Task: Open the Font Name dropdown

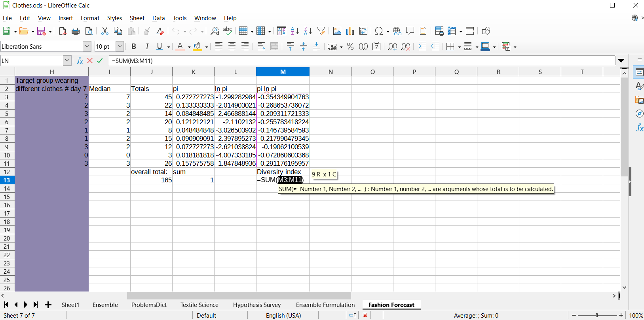Action: click(87, 47)
